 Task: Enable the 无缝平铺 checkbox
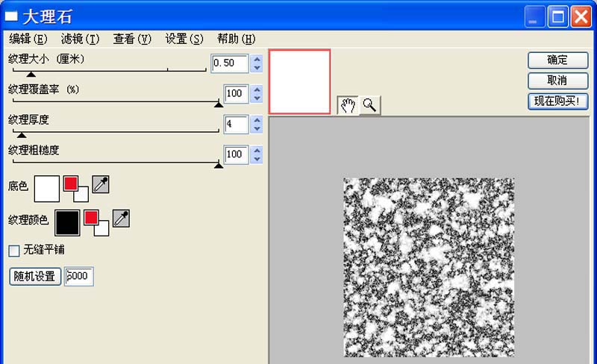click(x=13, y=251)
